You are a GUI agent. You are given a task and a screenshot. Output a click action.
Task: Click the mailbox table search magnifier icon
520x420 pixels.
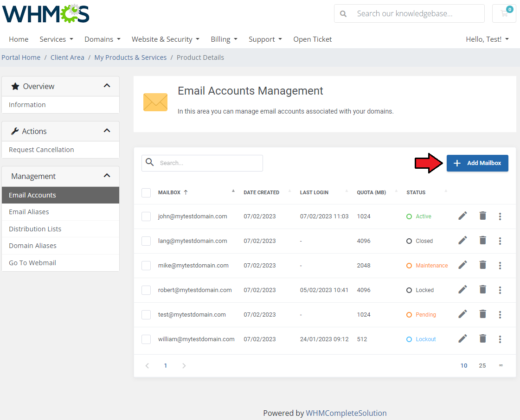click(x=150, y=162)
